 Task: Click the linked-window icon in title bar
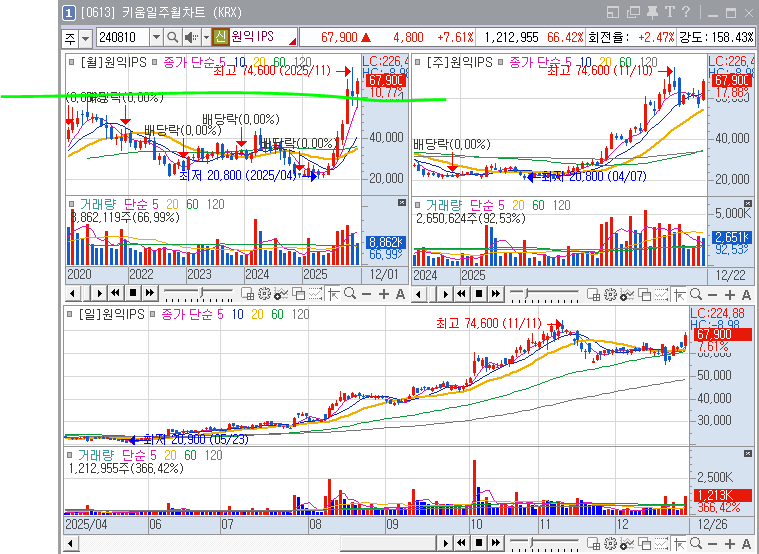coord(633,12)
